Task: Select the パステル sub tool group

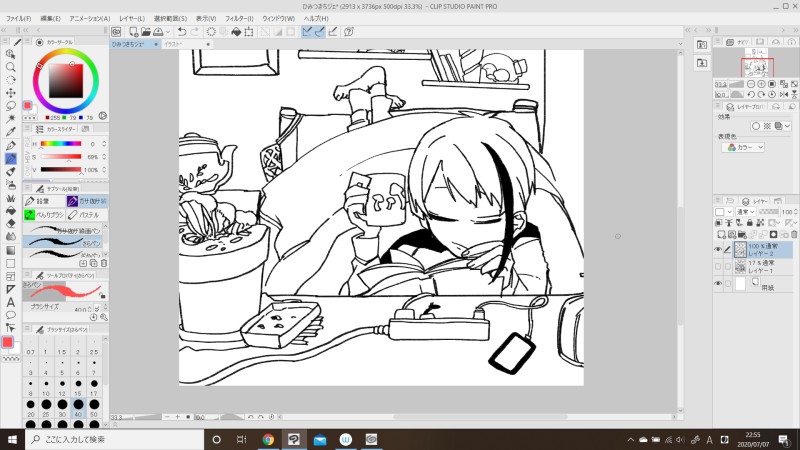Action: [x=87, y=215]
